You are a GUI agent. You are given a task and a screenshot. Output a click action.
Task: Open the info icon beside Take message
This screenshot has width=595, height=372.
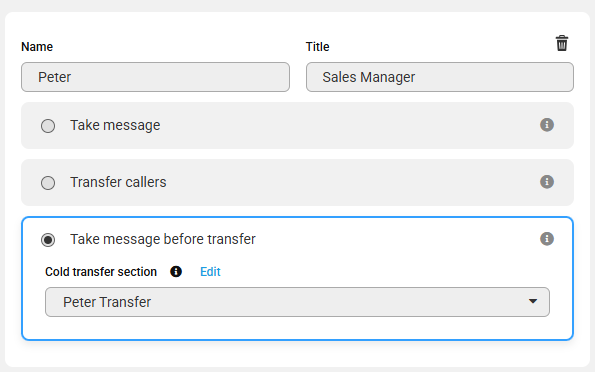click(546, 125)
